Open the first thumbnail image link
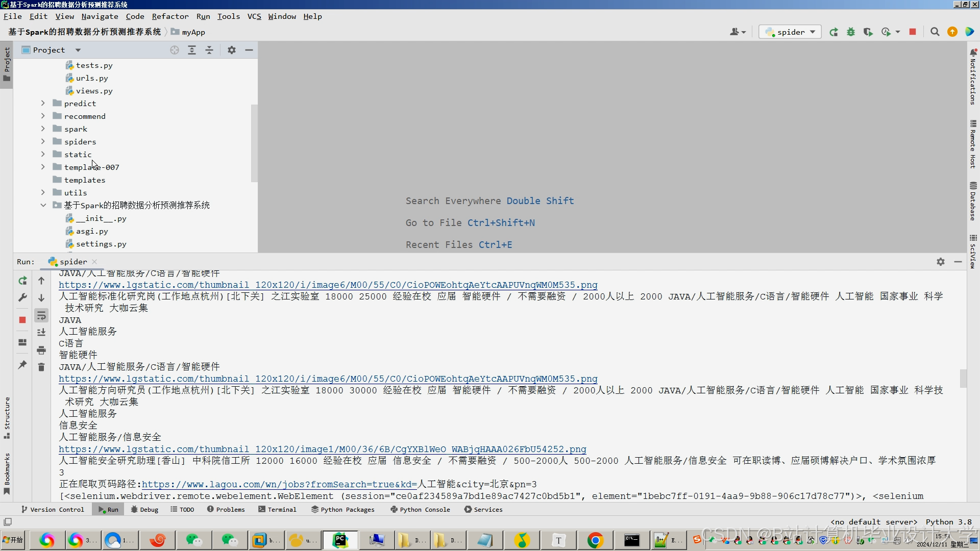Screen dimensions: 980x551 pyautogui.click(x=329, y=285)
